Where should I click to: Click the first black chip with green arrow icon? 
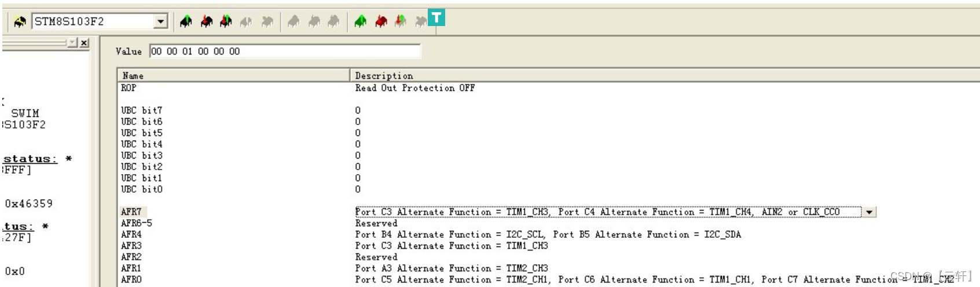click(186, 22)
